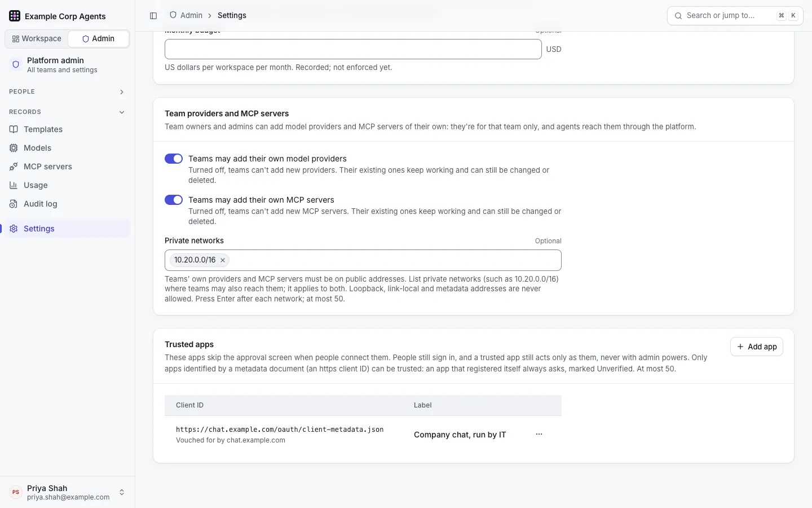Screen dimensions: 812x508
Task: Click the Platform admin shield icon
Action: coord(16,64)
